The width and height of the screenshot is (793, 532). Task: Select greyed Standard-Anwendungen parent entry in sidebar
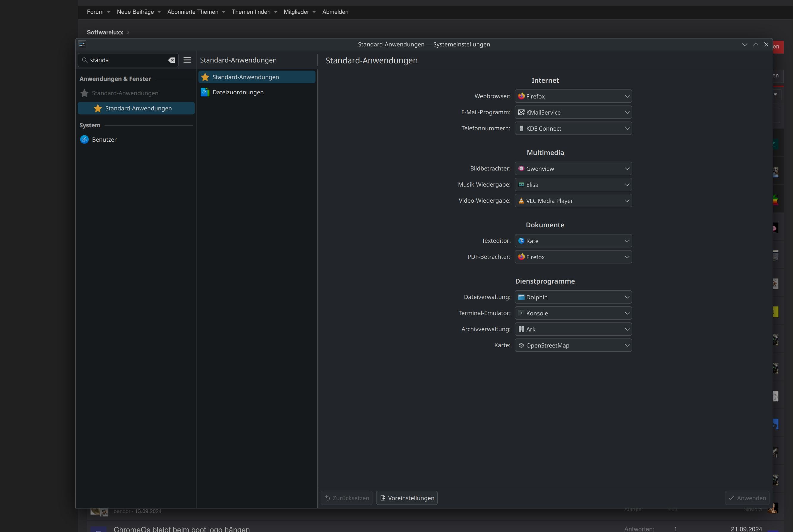click(125, 93)
